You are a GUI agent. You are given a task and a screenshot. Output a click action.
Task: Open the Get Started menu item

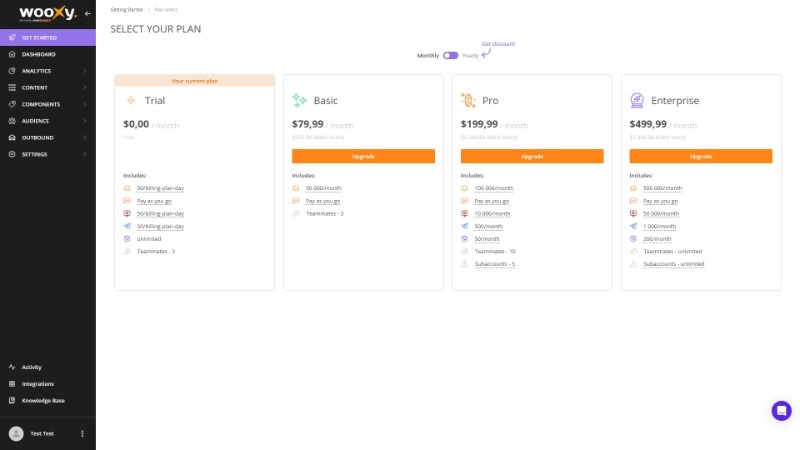pos(40,38)
